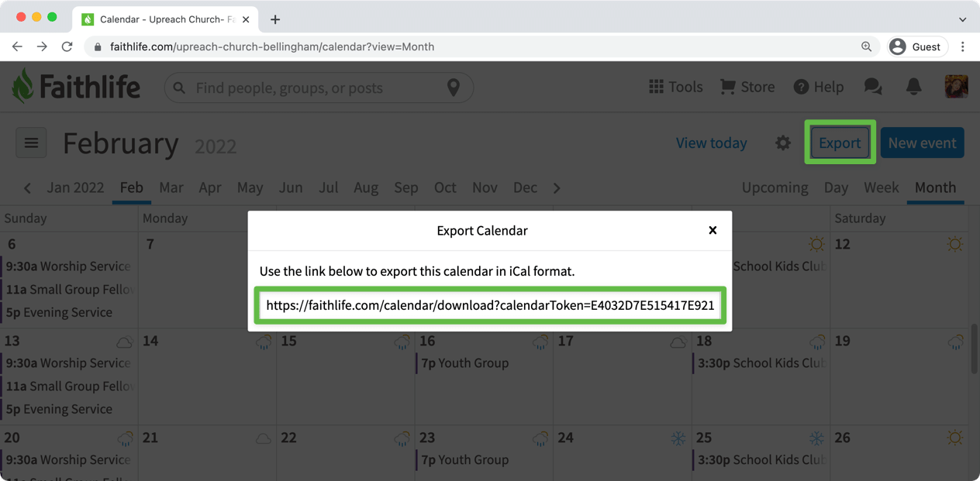
Task: Click the Export button
Action: click(x=840, y=143)
